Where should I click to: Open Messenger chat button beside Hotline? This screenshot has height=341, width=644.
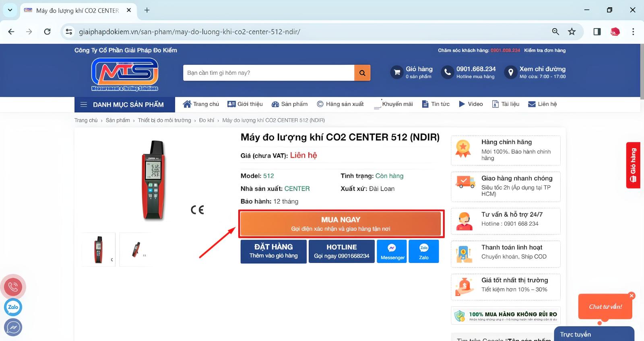(x=392, y=252)
